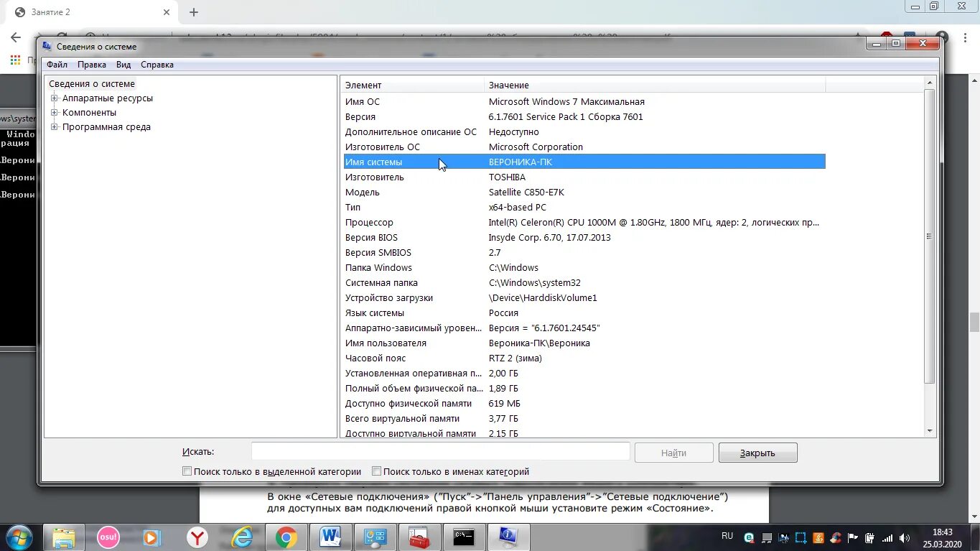Open the Вид menu
The height and width of the screenshot is (551, 980).
pyautogui.click(x=123, y=65)
